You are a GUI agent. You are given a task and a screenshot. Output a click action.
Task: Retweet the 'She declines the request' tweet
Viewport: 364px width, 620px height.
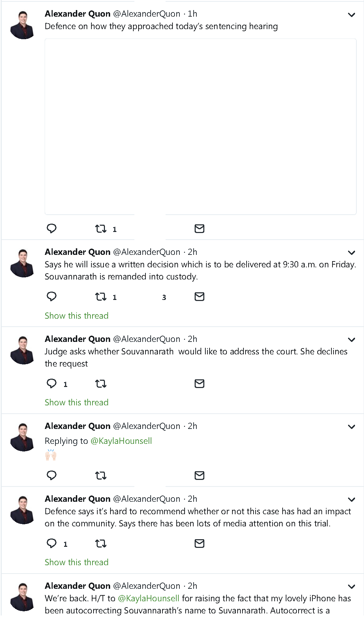tap(101, 384)
